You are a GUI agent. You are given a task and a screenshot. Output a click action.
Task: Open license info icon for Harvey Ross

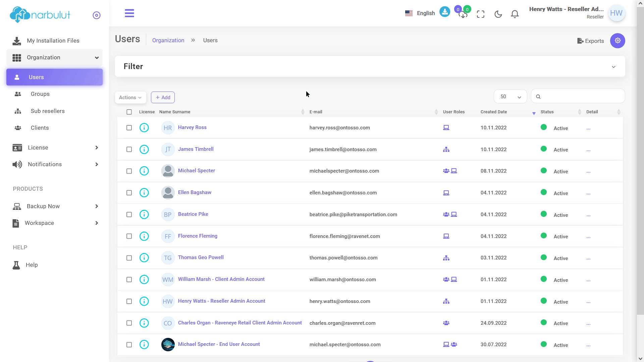click(x=144, y=128)
